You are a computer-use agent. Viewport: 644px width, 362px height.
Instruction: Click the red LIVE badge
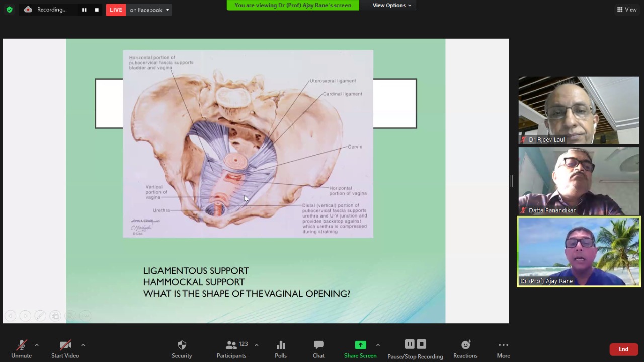[x=116, y=10]
